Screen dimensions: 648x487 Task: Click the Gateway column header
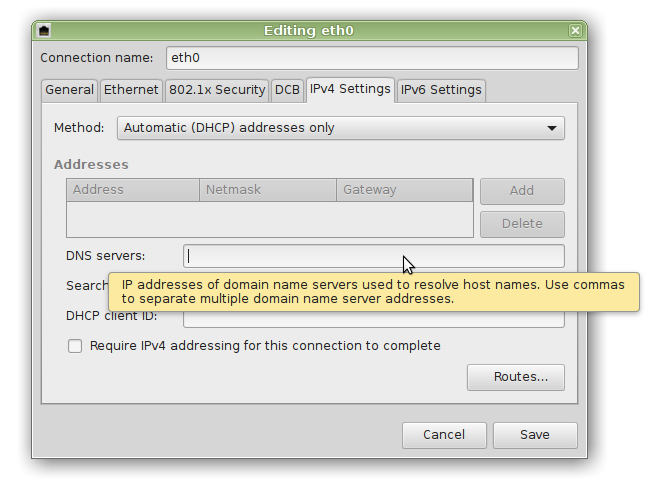[x=403, y=190]
